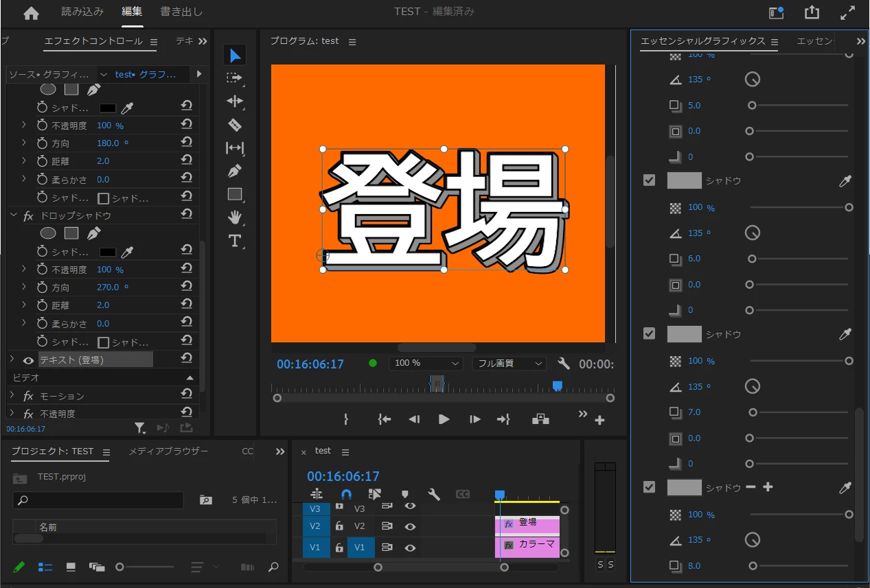Toggle visibility of テキスト (登場) layer
Viewport: 870px width, 588px height.
(x=29, y=360)
